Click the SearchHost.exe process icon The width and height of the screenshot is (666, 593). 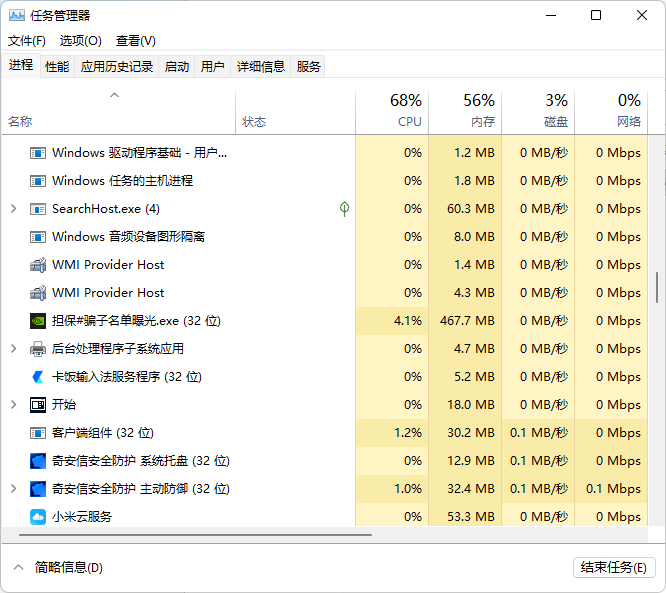pyautogui.click(x=38, y=209)
